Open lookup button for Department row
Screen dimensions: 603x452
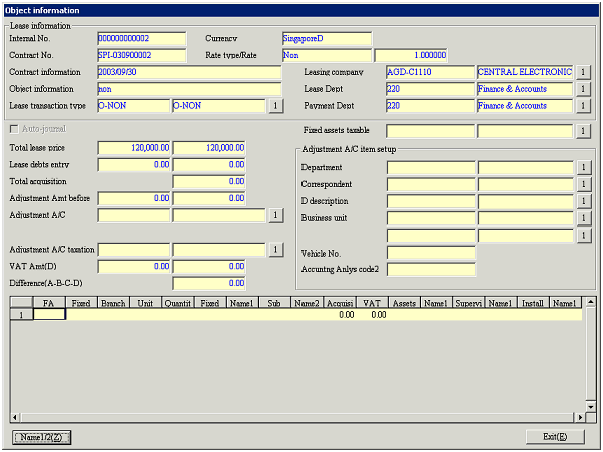584,167
